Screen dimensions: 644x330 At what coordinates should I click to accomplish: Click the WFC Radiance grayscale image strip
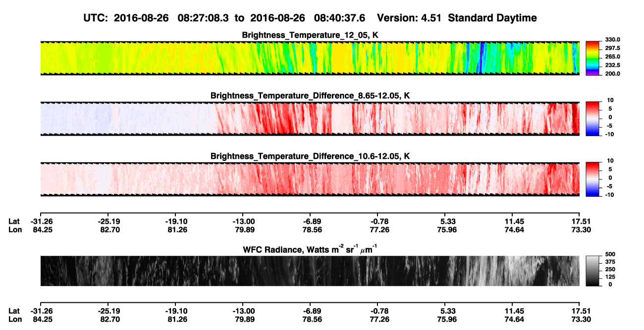tap(310, 271)
